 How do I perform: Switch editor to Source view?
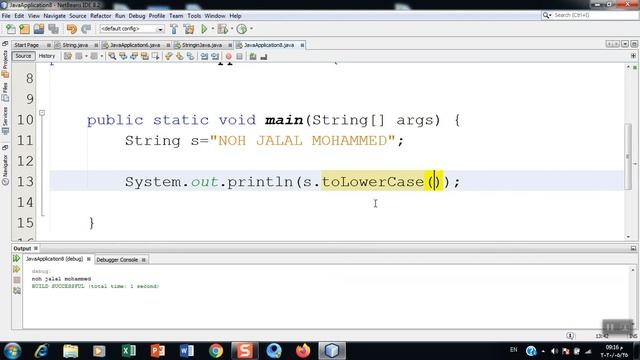pos(23,56)
